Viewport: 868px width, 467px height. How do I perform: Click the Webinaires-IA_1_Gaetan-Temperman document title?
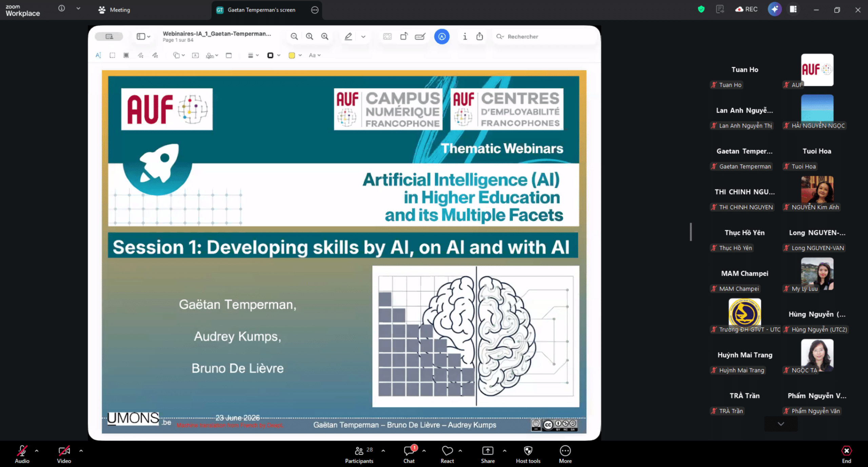tap(217, 34)
